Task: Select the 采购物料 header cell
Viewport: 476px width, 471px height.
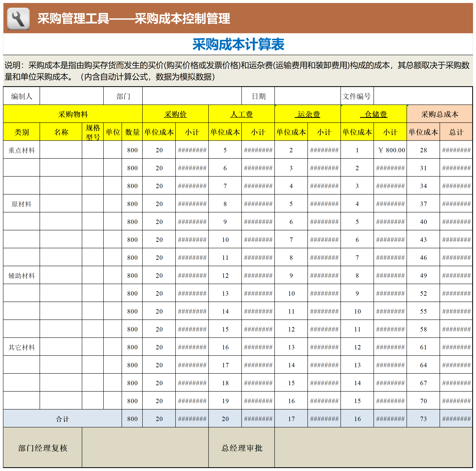Action: [73, 114]
